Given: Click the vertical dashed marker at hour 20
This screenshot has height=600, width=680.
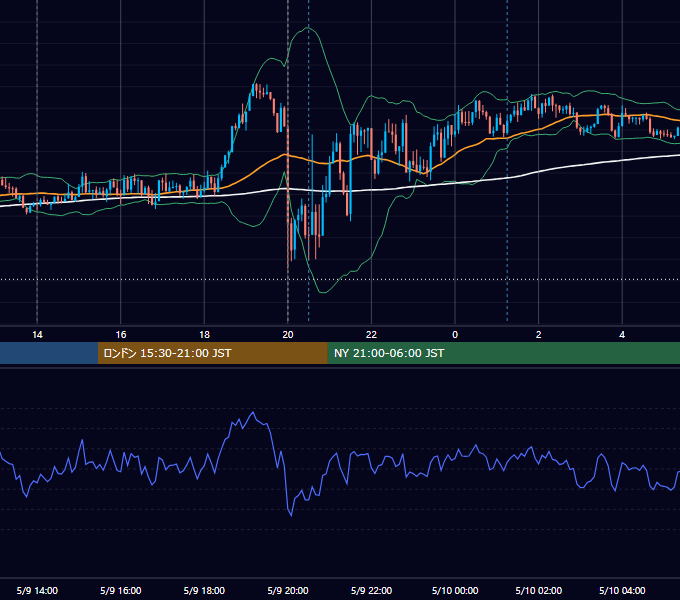Looking at the screenshot, I should tap(288, 161).
